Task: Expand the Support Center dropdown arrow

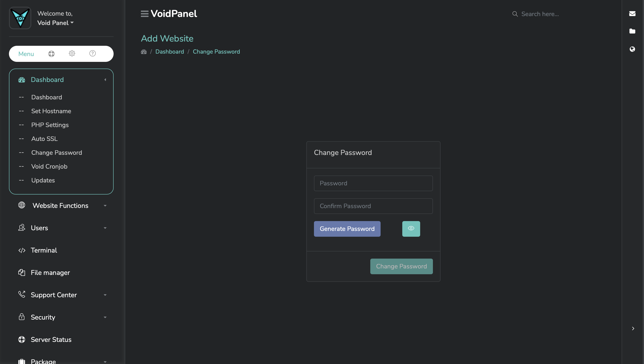Action: (x=105, y=295)
